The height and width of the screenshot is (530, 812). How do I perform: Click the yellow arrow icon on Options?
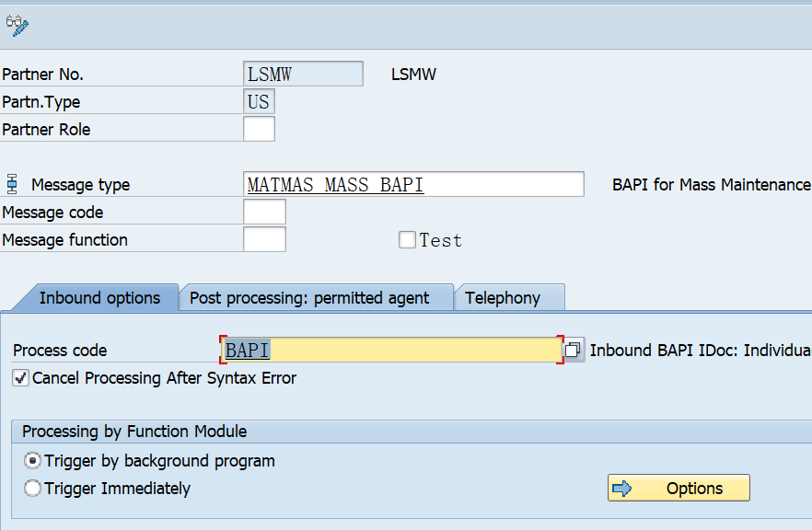click(625, 488)
